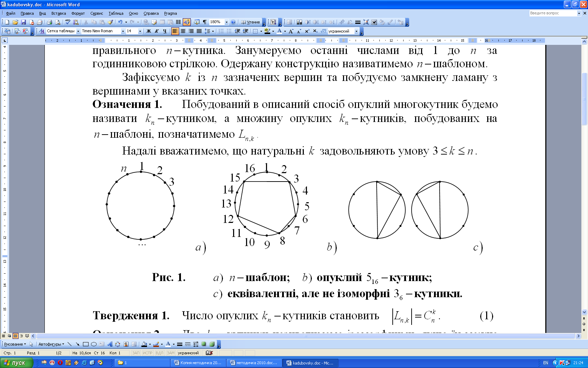Click the Чтение reading mode button
588x368 pixels.
click(250, 22)
